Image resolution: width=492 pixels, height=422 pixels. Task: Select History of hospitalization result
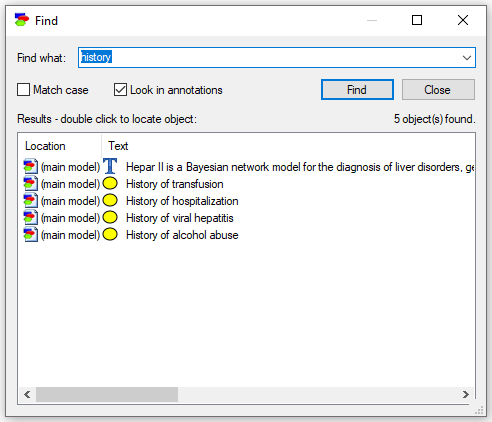pos(182,201)
